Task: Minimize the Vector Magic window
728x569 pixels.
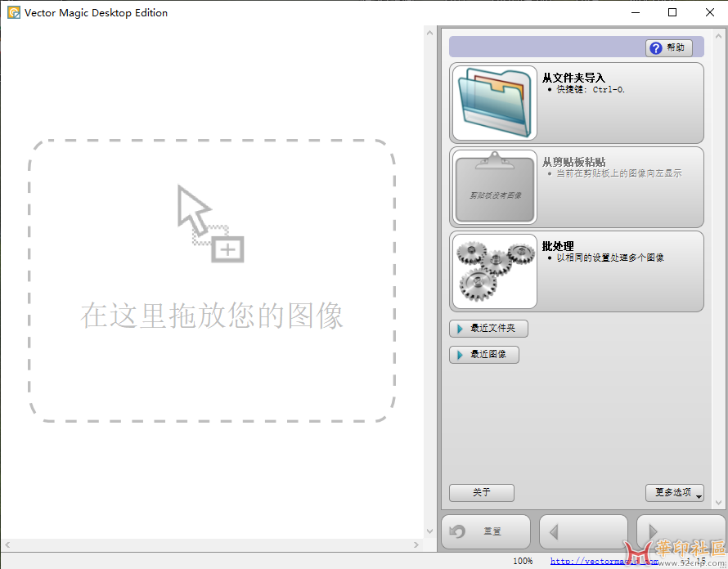Action: 636,12
